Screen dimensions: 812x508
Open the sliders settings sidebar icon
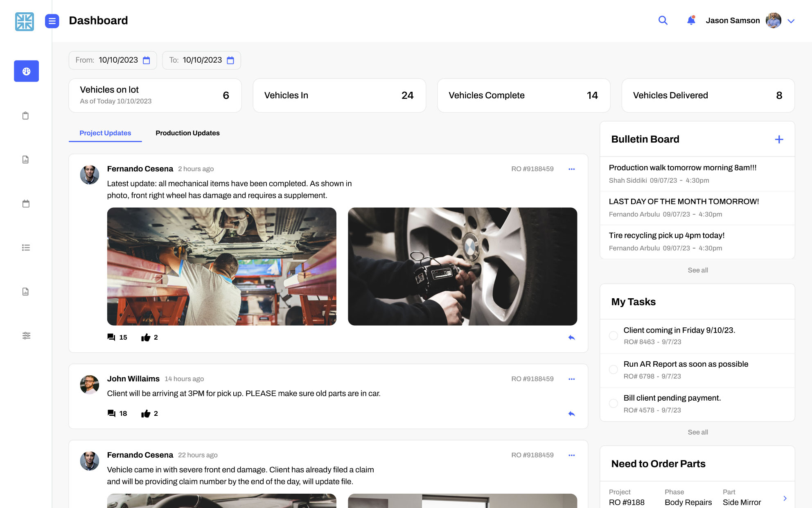click(x=26, y=336)
